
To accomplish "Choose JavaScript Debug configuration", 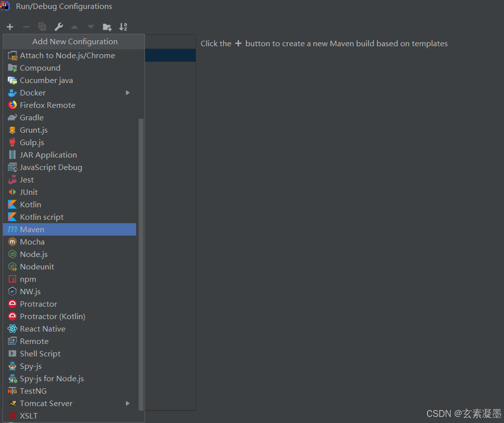I will click(70, 168).
